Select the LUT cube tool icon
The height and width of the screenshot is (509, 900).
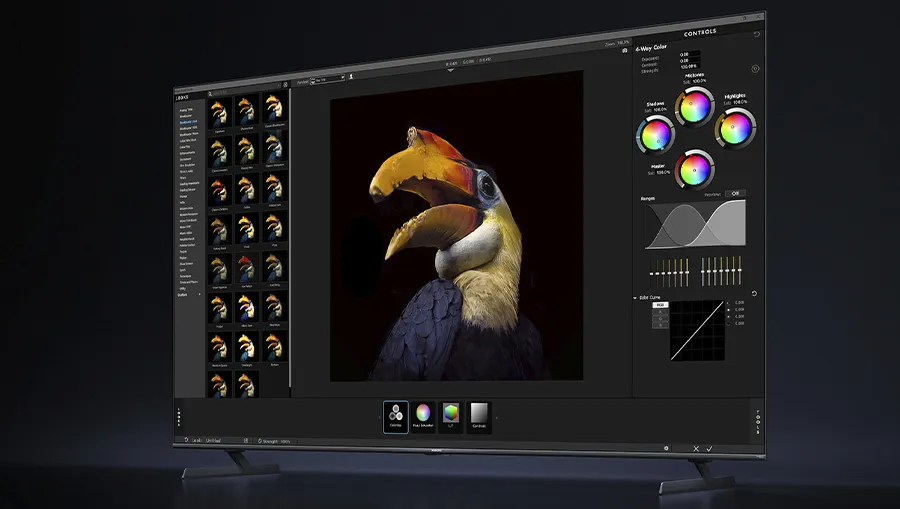(451, 416)
